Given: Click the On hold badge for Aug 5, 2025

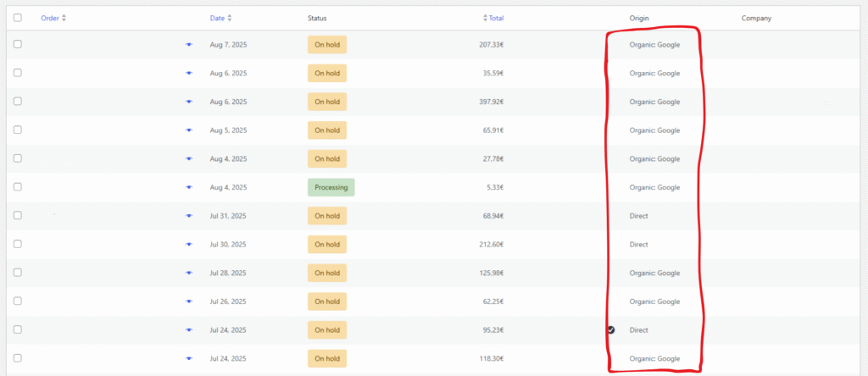Looking at the screenshot, I should click(x=327, y=130).
